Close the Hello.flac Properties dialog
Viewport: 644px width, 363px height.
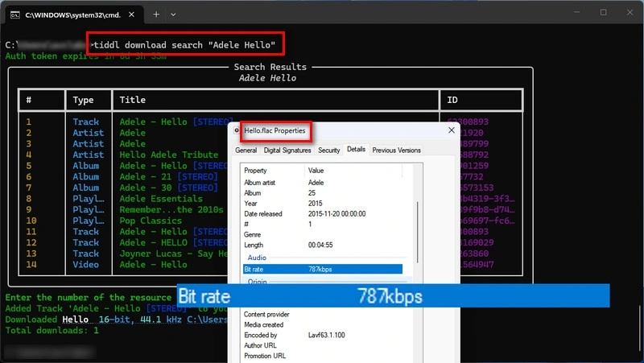coord(452,130)
